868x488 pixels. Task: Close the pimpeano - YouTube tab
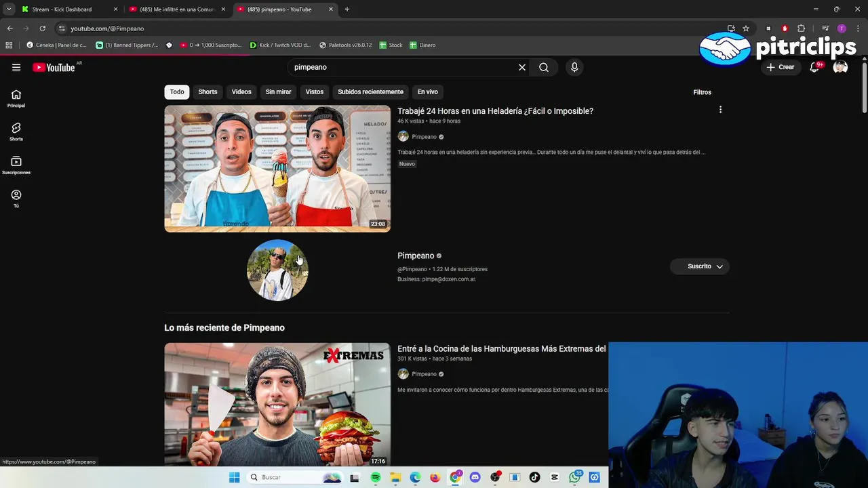point(331,9)
